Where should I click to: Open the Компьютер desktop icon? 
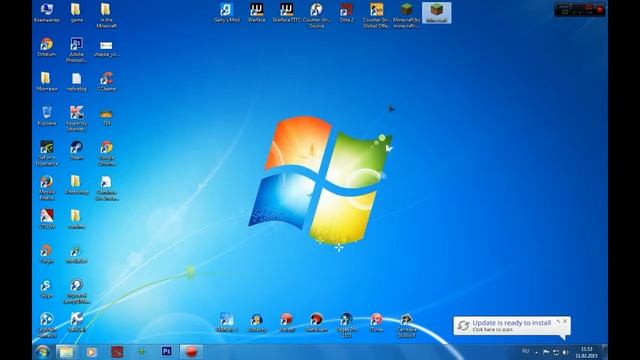[47, 12]
